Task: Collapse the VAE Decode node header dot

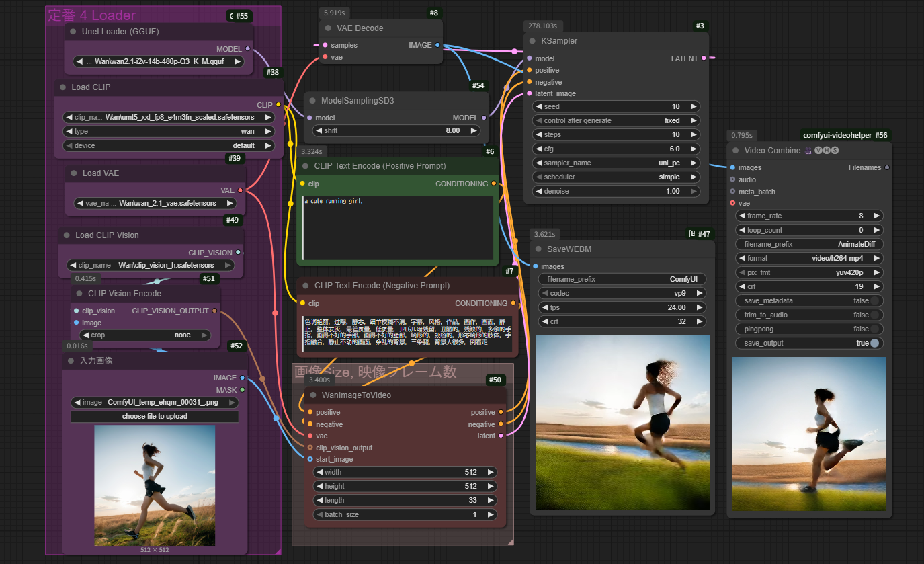Action: [x=329, y=28]
